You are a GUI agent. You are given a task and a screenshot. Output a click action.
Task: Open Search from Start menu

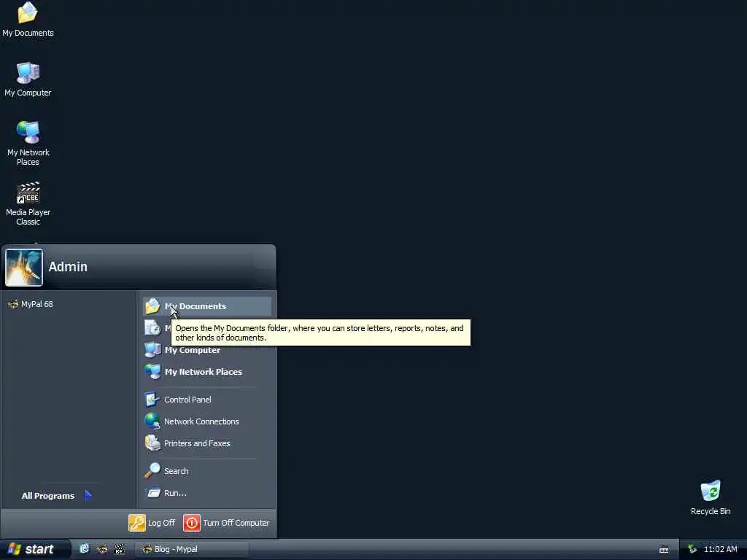(207, 471)
